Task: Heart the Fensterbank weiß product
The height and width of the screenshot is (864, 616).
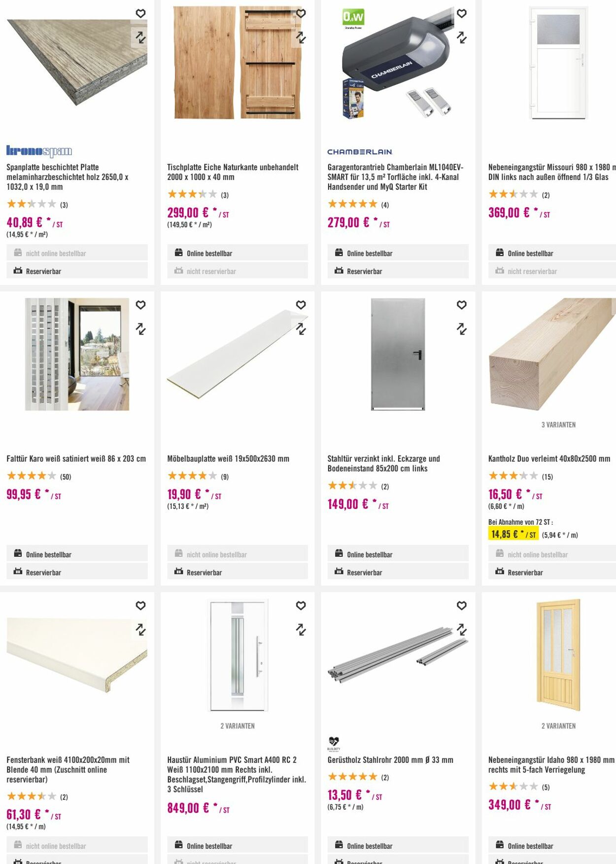Action: point(140,606)
